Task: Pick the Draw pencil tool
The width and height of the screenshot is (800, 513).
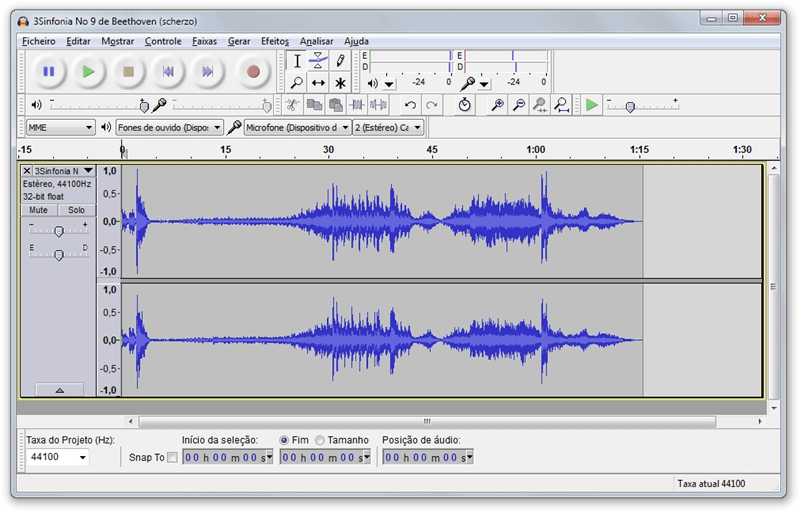Action: [x=340, y=60]
